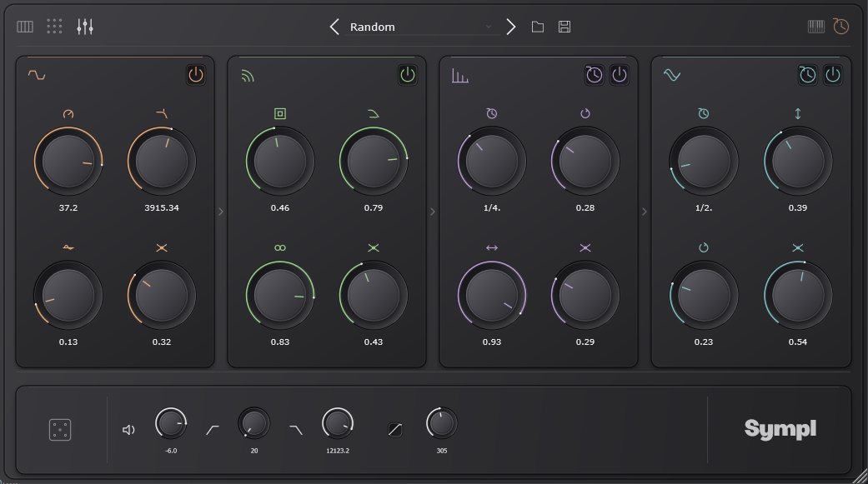Click the orange mix knob at 0.32
Viewport: 868px width, 484px height.
pyautogui.click(x=162, y=296)
